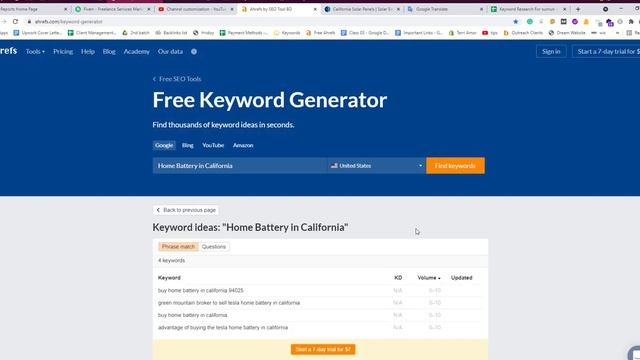
Task: Click the round icon after Our data
Action: pos(194,51)
